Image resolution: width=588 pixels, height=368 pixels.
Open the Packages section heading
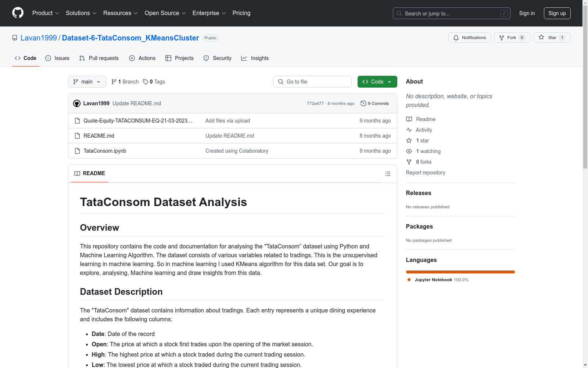click(419, 226)
